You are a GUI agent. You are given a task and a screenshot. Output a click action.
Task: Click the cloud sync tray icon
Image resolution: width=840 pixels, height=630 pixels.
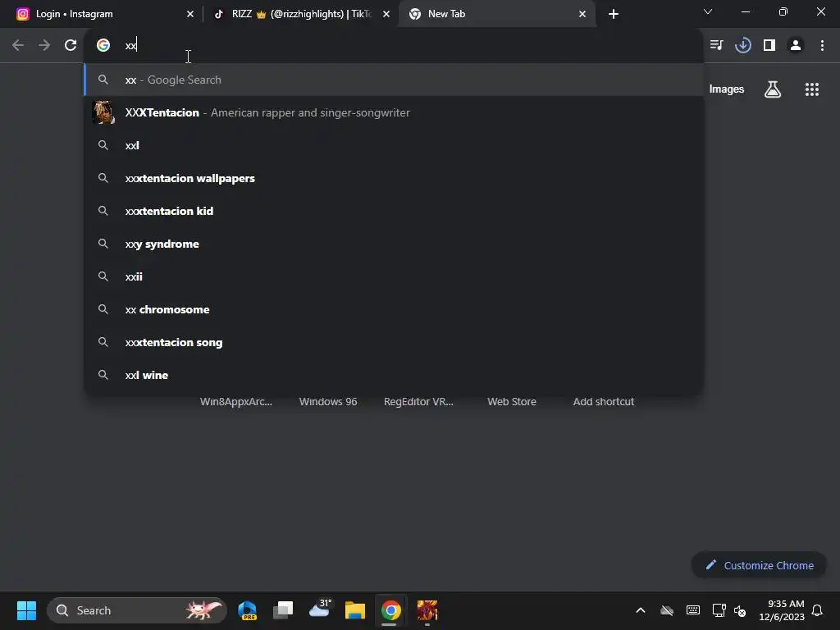pyautogui.click(x=666, y=610)
